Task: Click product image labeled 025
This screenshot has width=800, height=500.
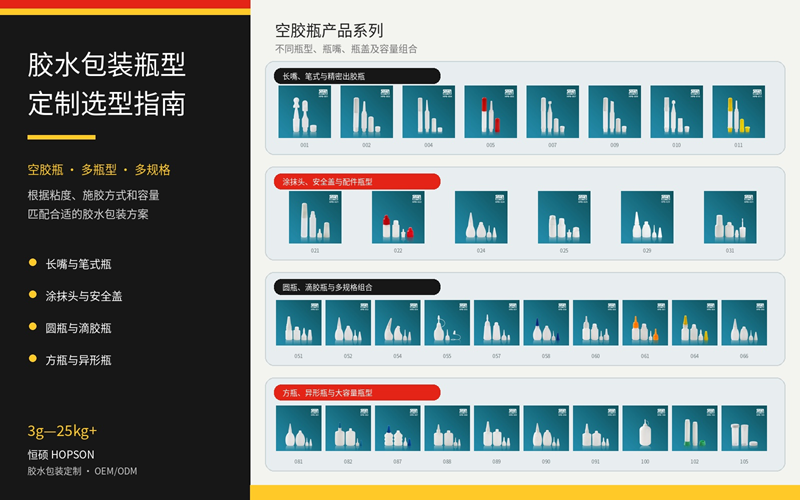Action: (564, 217)
